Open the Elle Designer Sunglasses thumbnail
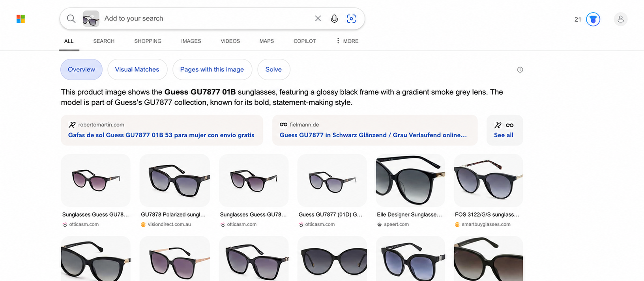 click(x=410, y=180)
